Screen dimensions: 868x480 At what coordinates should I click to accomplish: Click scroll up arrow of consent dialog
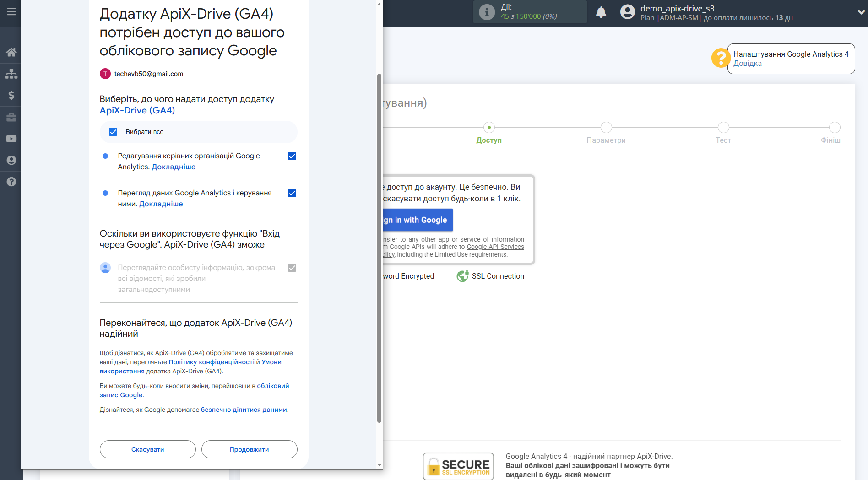[379, 4]
